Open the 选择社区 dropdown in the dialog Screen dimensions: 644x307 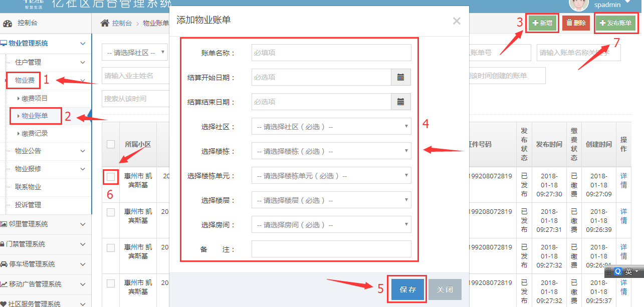331,127
